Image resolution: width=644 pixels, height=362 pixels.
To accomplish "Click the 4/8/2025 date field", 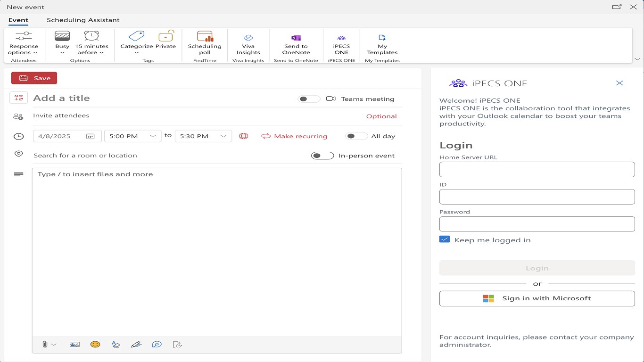I will [67, 136].
